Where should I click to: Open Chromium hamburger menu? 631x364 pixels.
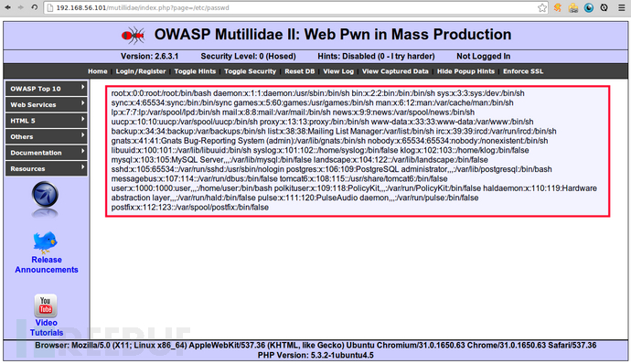[622, 7]
